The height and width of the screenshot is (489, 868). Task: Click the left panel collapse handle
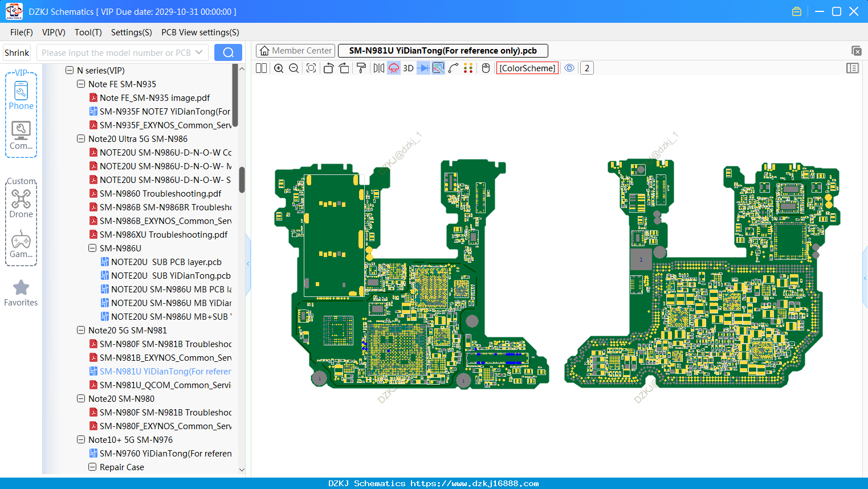(x=248, y=263)
